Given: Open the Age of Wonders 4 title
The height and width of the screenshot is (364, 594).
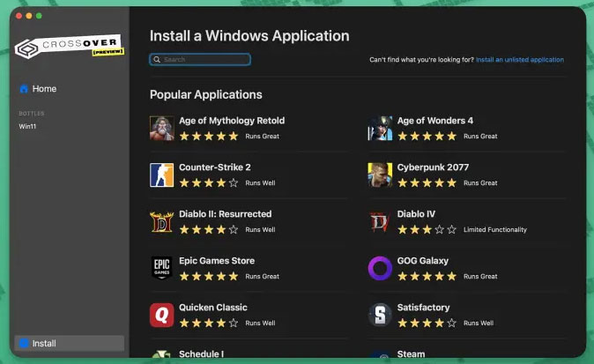Looking at the screenshot, I should pos(434,121).
